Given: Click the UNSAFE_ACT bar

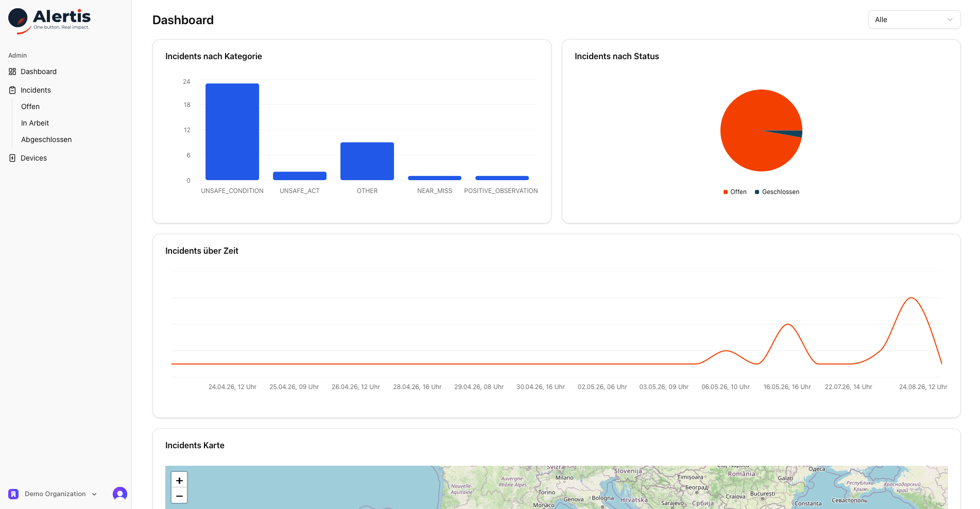Looking at the screenshot, I should point(300,176).
